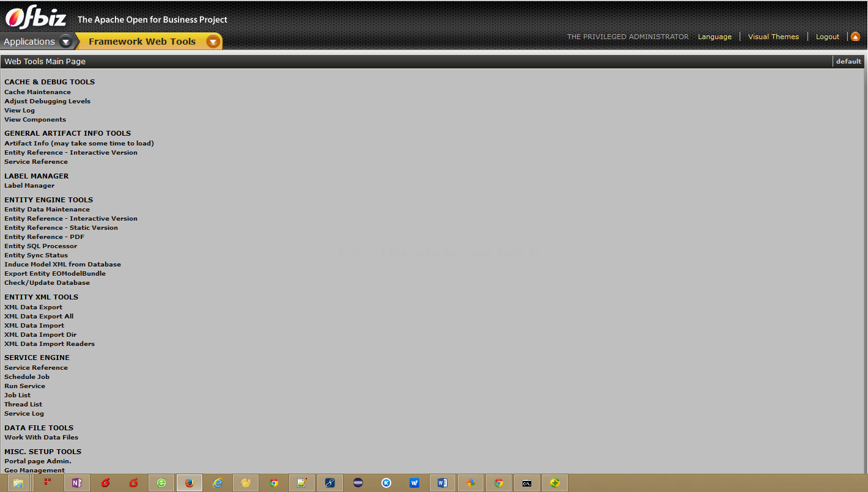Open Notepad++ from the taskbar
868x492 pixels.
[x=302, y=483]
